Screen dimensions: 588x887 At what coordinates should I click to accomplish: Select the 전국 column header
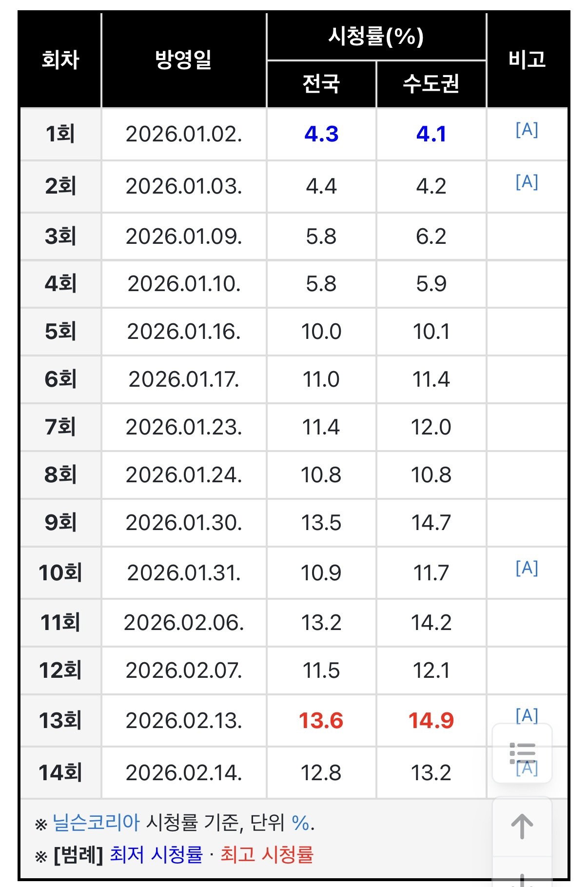[x=321, y=84]
